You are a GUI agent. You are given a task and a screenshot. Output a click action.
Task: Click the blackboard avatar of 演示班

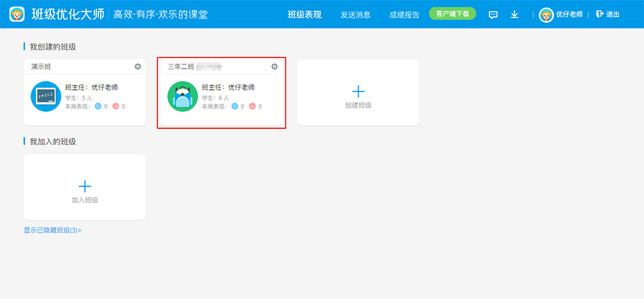click(46, 96)
